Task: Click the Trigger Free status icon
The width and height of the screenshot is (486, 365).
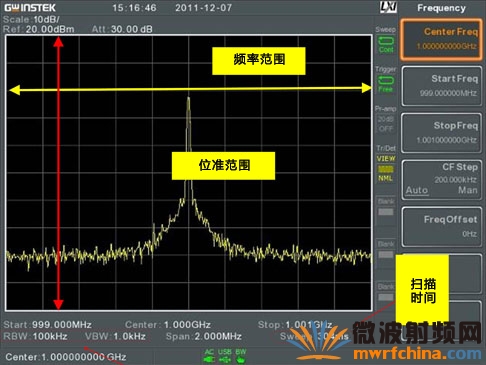Action: 386,84
